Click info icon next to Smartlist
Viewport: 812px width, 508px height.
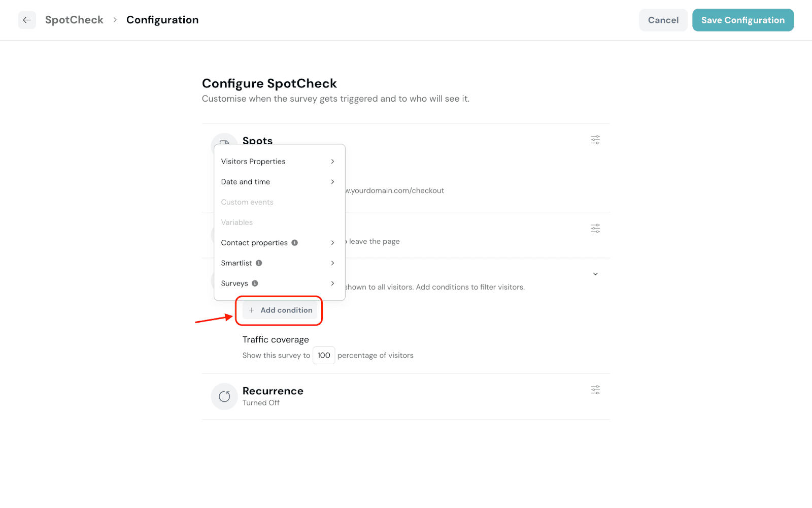click(259, 263)
